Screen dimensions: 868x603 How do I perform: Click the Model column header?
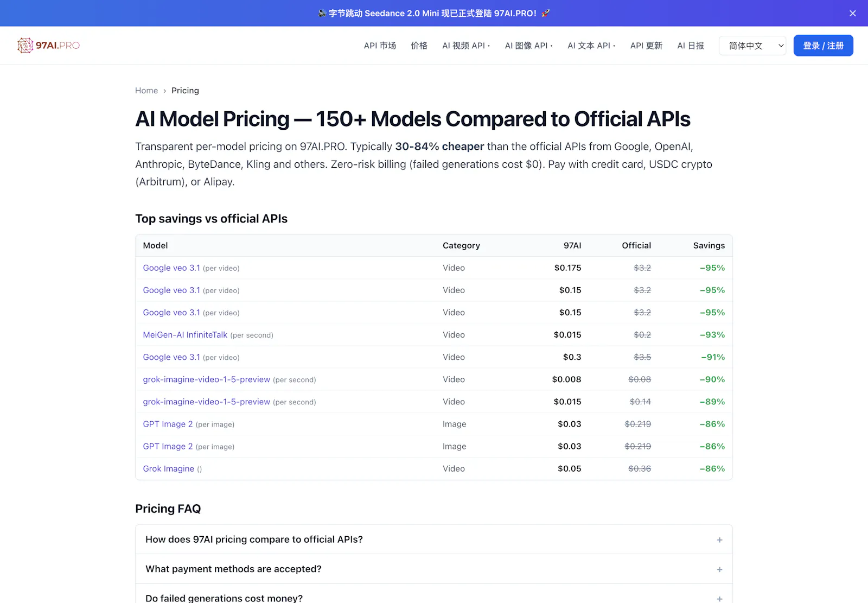[155, 245]
